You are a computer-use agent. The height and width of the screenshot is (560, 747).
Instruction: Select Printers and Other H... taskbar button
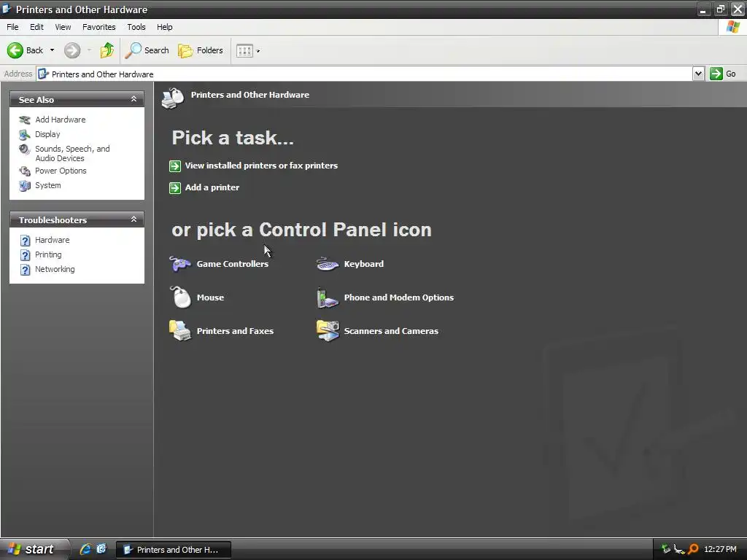tap(174, 550)
